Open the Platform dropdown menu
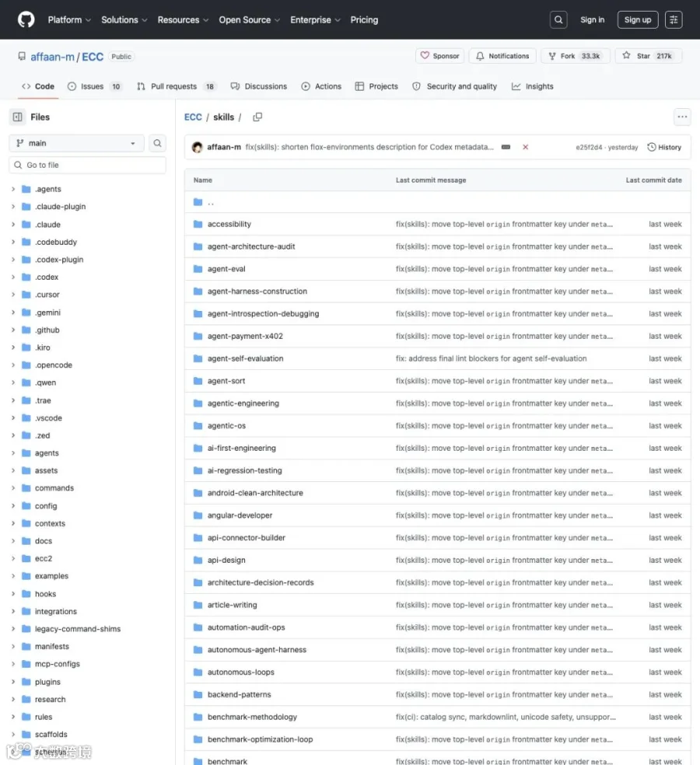Image resolution: width=700 pixels, height=765 pixels. tap(69, 20)
